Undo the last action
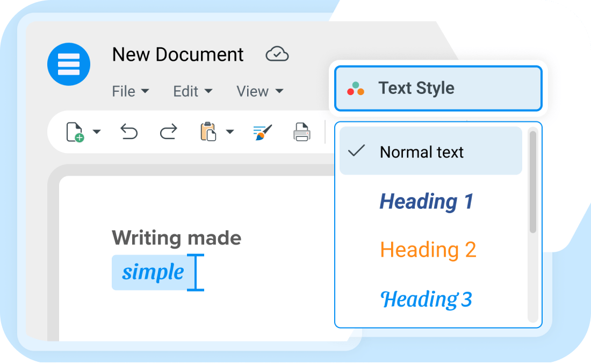This screenshot has height=364, width=591. click(x=129, y=132)
